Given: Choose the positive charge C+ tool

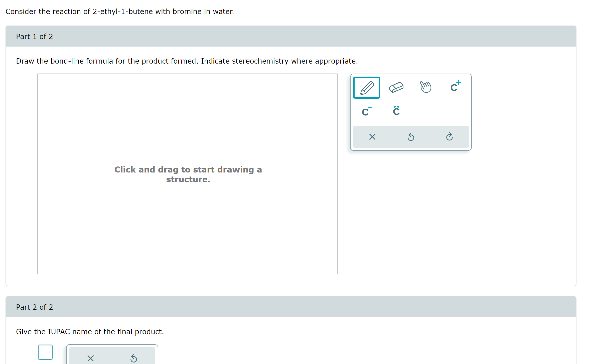Looking at the screenshot, I should click(455, 87).
